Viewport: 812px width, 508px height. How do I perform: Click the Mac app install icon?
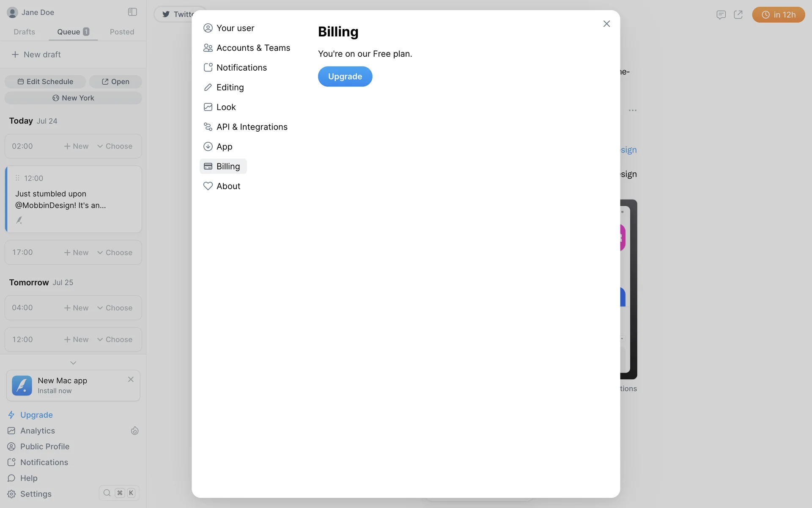pos(22,385)
